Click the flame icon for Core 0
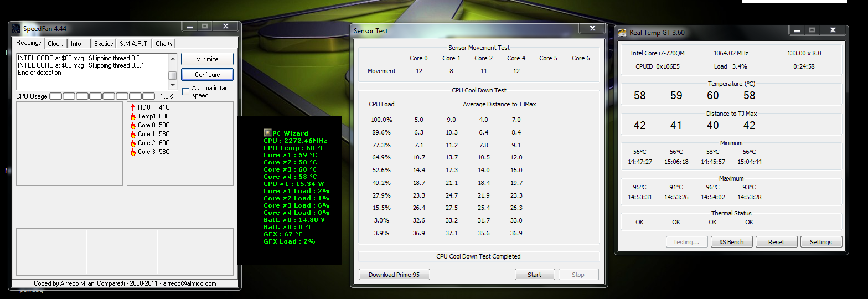This screenshot has height=299, width=868. coord(133,125)
